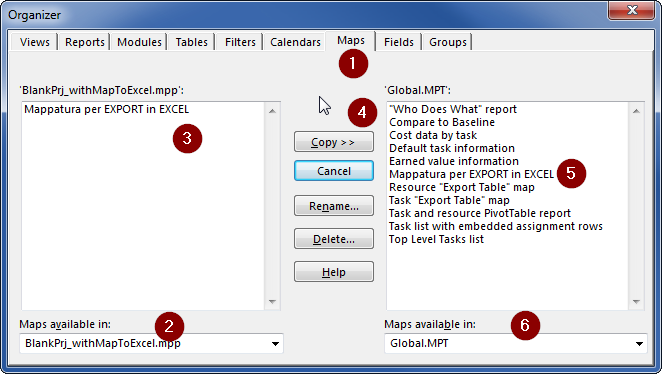Click the Delete... button

tap(334, 239)
